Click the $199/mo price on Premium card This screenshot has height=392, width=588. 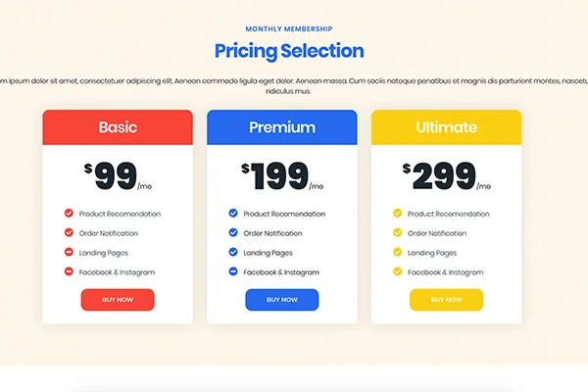(x=282, y=176)
